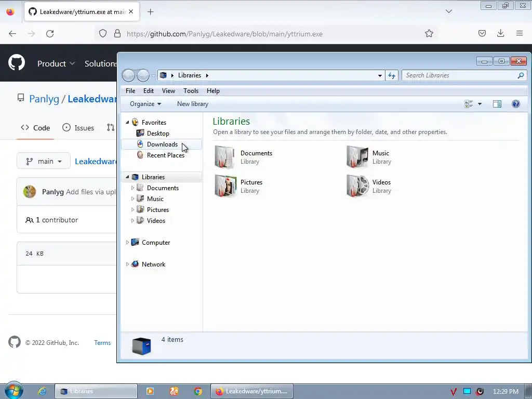Open the tracking protection shield icon
The image size is (532, 399).
pos(103,34)
